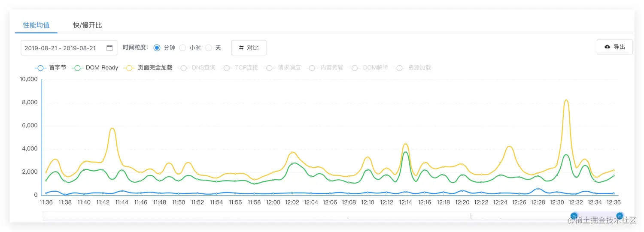Click the 10,000 y-axis label
644x232 pixels.
(x=30, y=79)
